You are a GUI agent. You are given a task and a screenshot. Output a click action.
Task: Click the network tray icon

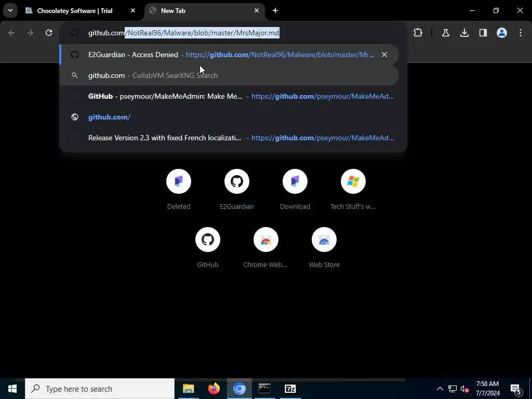(453, 389)
